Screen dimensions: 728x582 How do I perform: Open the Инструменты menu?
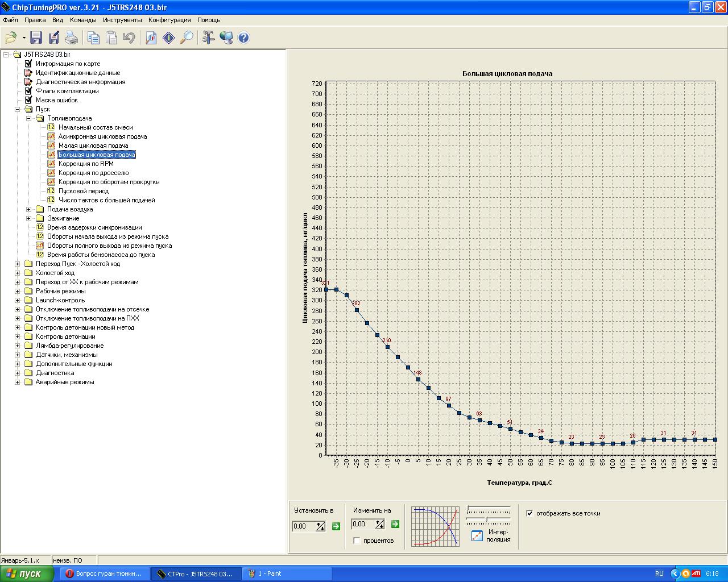(122, 20)
